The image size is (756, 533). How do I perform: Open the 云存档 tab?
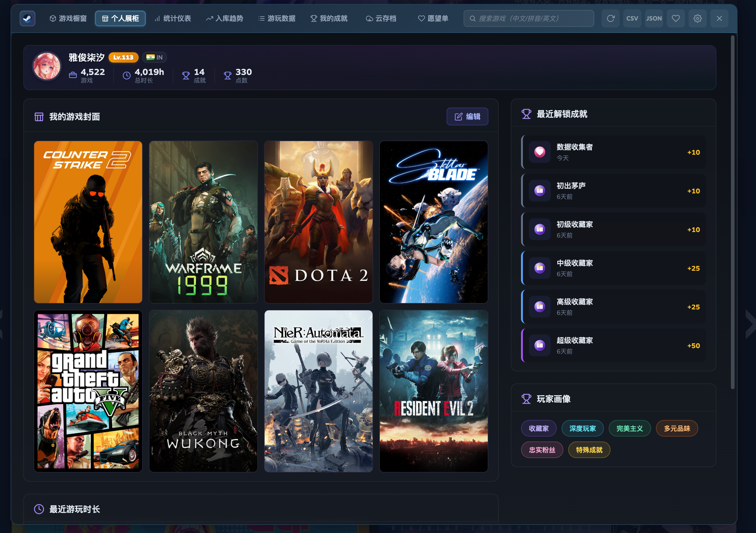381,18
